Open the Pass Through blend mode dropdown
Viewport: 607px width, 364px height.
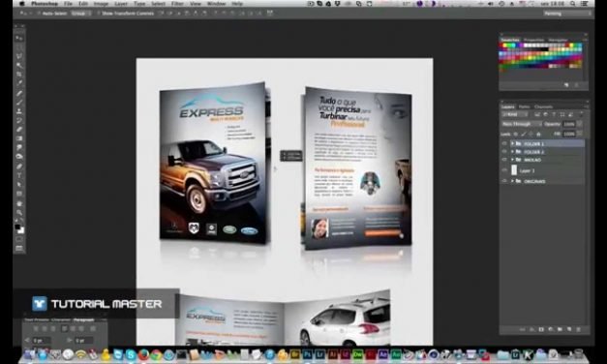coord(522,124)
